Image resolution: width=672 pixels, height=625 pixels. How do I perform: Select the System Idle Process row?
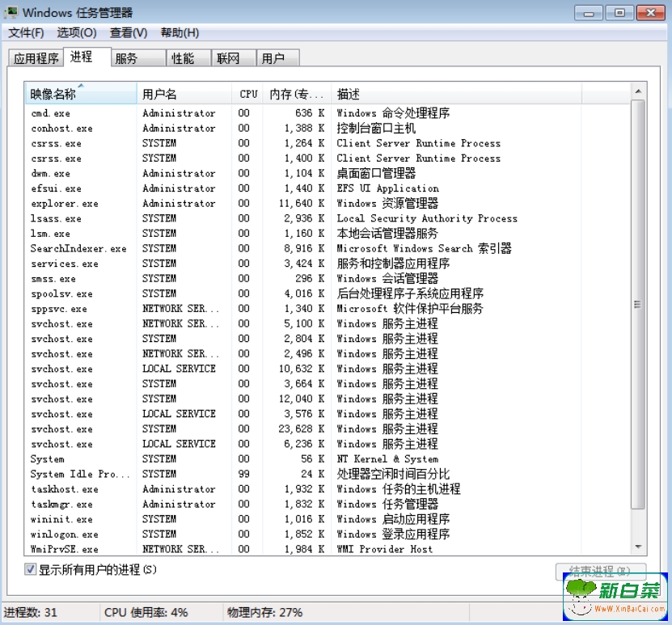[x=328, y=474]
